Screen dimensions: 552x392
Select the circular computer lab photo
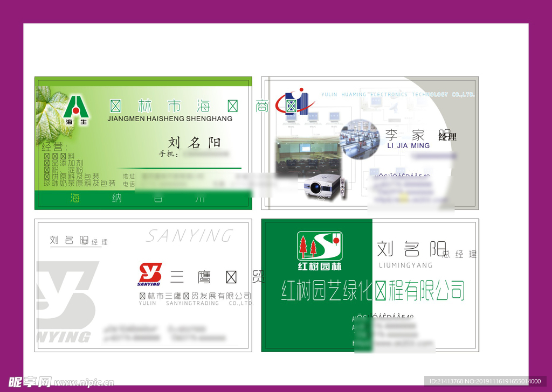tap(360, 139)
